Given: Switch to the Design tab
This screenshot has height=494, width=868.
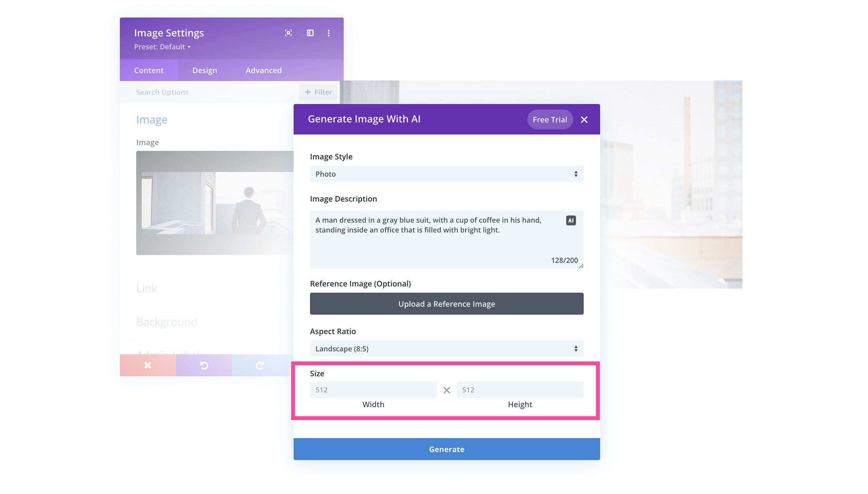Looking at the screenshot, I should [204, 70].
